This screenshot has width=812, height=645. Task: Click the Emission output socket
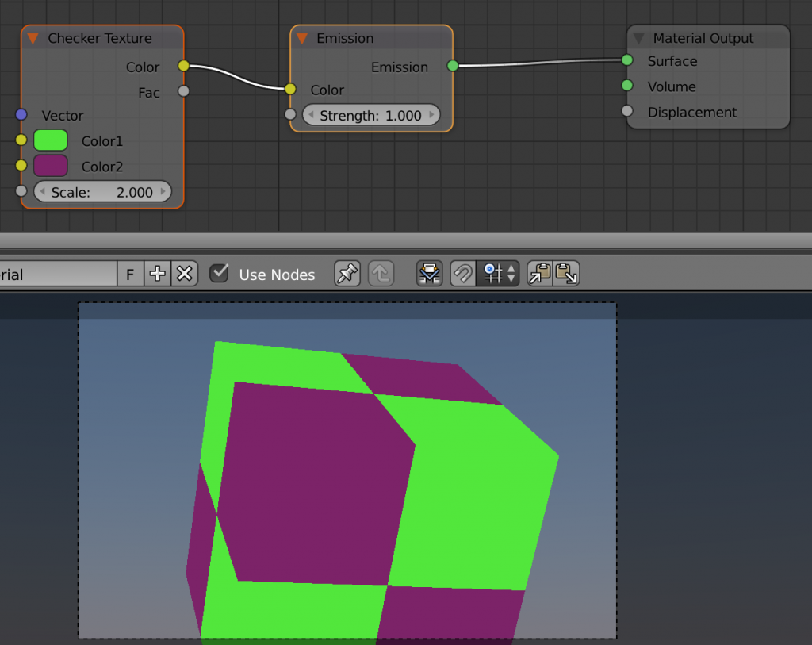tap(453, 66)
